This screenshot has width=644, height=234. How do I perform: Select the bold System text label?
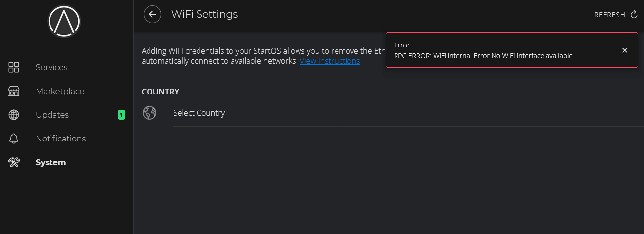[x=50, y=162]
